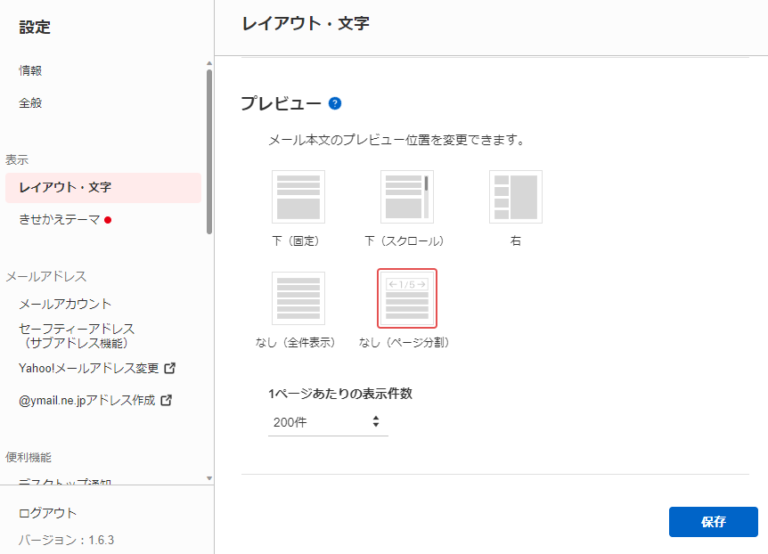Go to メールアカウント settings
Screen dimensions: 768x554
(x=65, y=304)
